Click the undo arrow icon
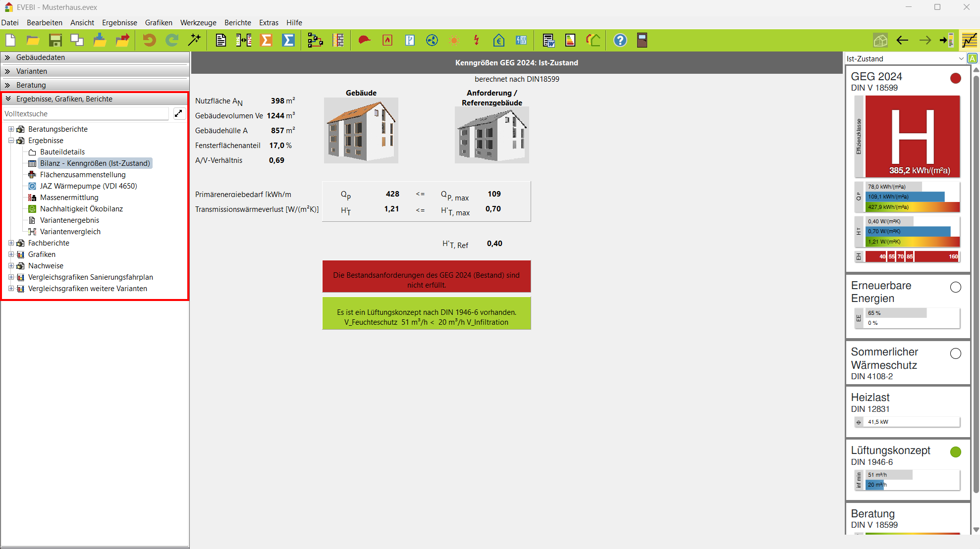This screenshot has height=549, width=980. (149, 40)
